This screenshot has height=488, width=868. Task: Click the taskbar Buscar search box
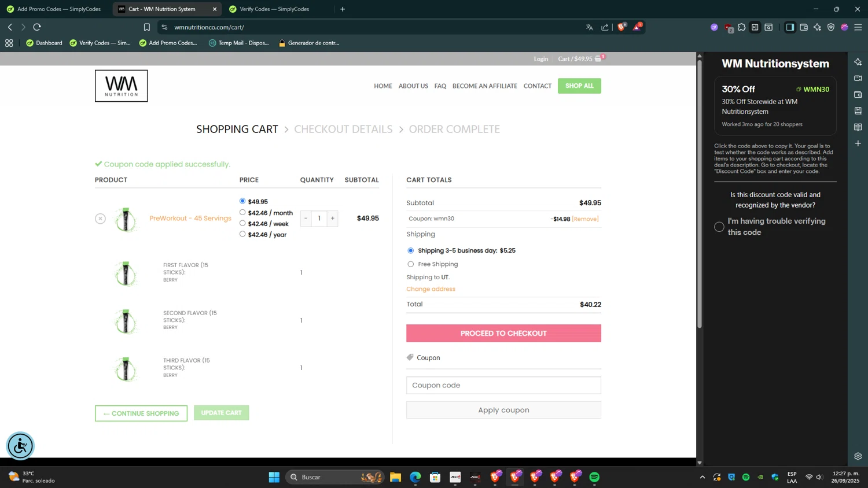tap(336, 477)
